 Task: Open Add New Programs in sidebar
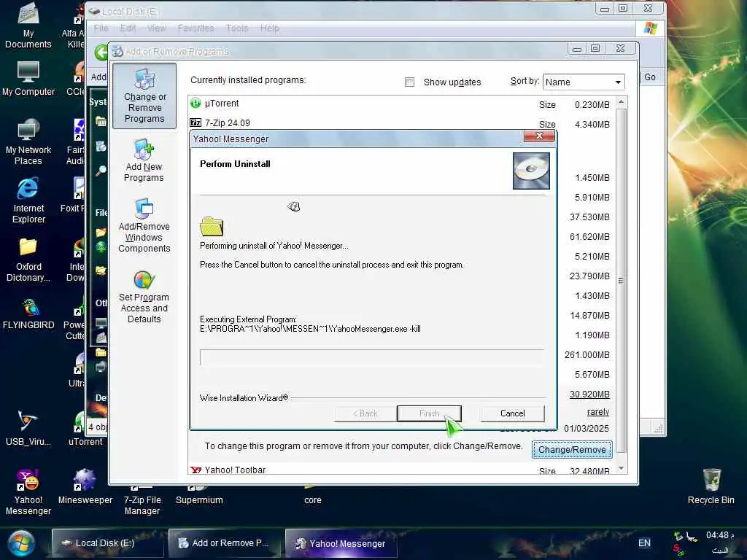(144, 161)
